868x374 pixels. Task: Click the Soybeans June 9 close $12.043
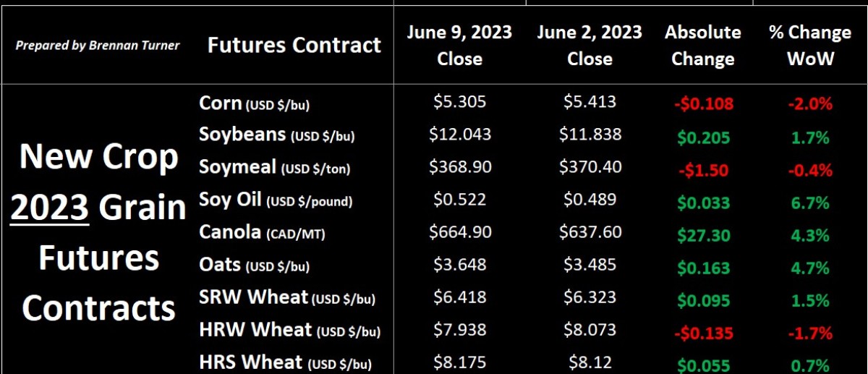(x=460, y=134)
